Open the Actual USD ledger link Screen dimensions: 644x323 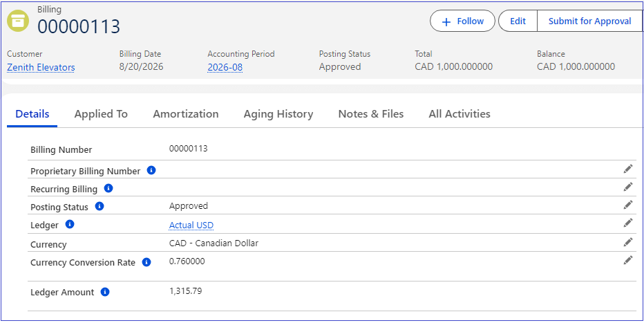tap(191, 225)
